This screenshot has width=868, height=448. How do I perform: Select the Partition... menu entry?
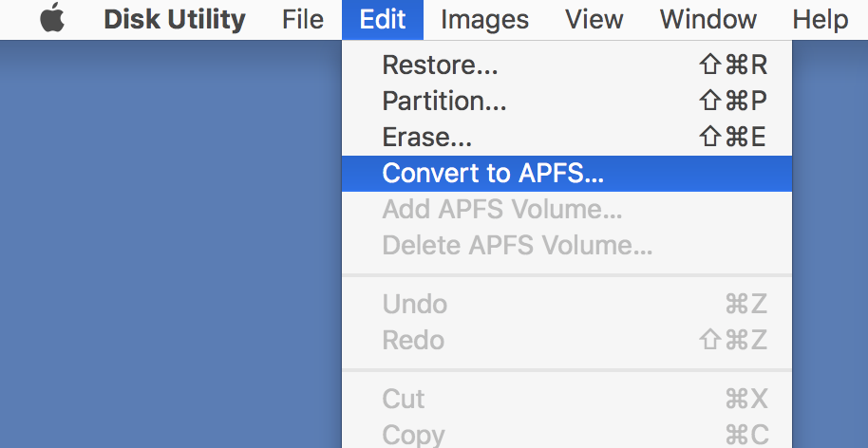(567, 101)
